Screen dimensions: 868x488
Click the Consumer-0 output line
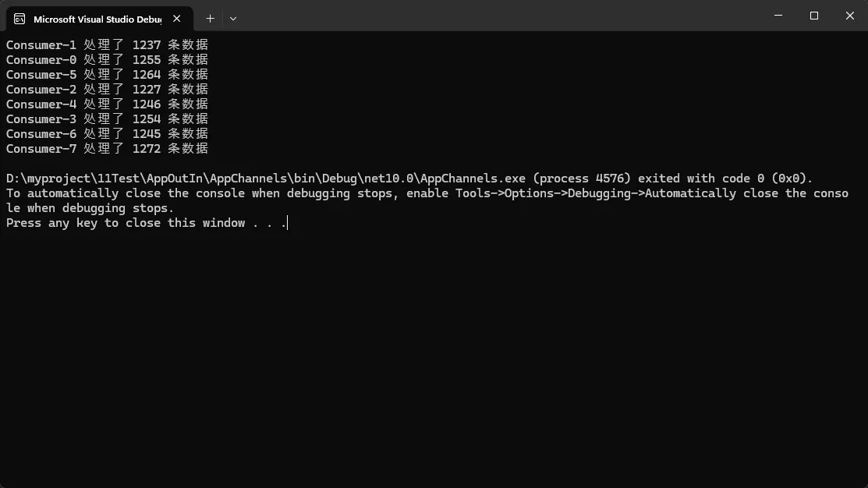click(x=107, y=60)
